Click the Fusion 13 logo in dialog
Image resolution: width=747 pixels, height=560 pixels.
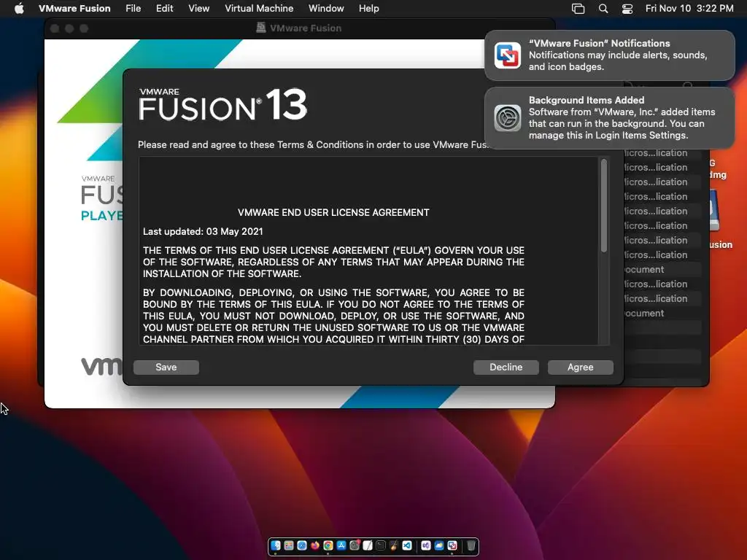[x=222, y=104]
